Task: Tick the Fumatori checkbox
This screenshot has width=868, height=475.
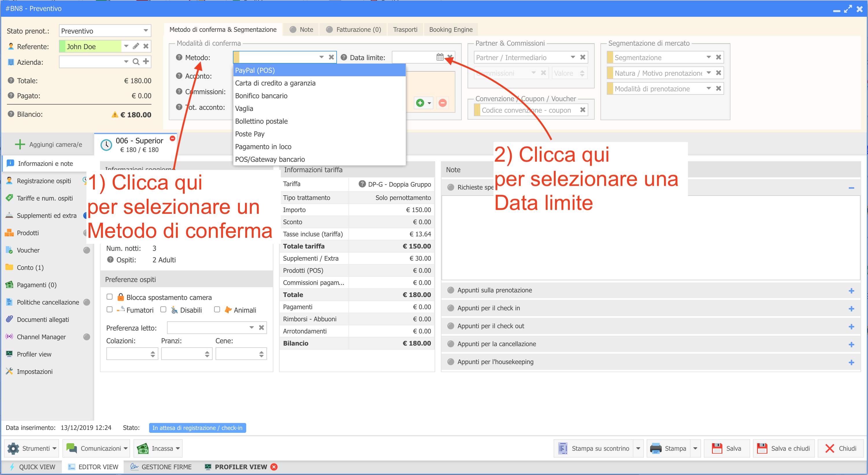Action: coord(110,309)
